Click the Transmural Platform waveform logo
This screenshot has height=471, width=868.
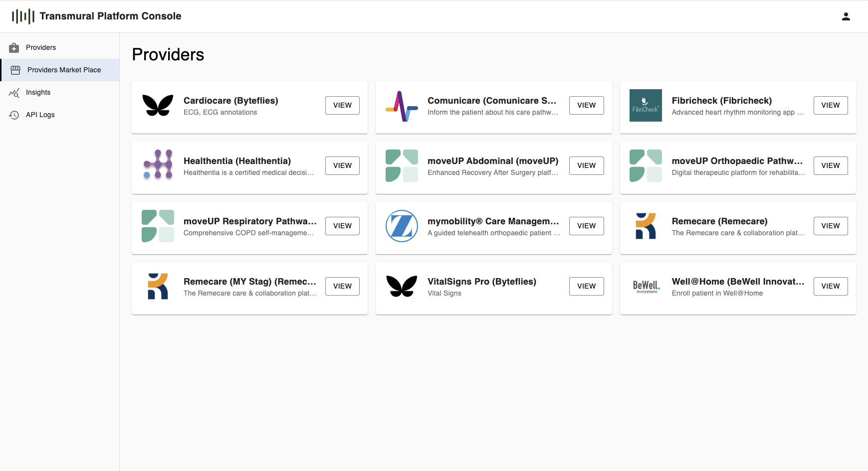click(x=22, y=15)
